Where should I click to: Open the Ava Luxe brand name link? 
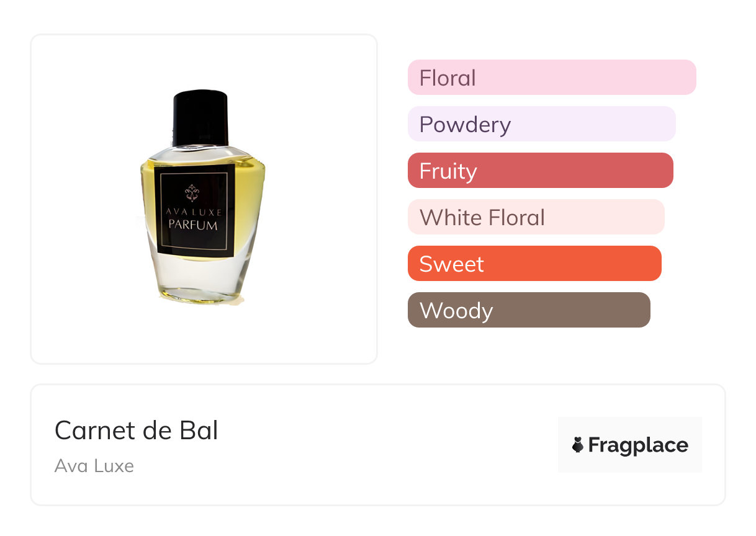[94, 465]
